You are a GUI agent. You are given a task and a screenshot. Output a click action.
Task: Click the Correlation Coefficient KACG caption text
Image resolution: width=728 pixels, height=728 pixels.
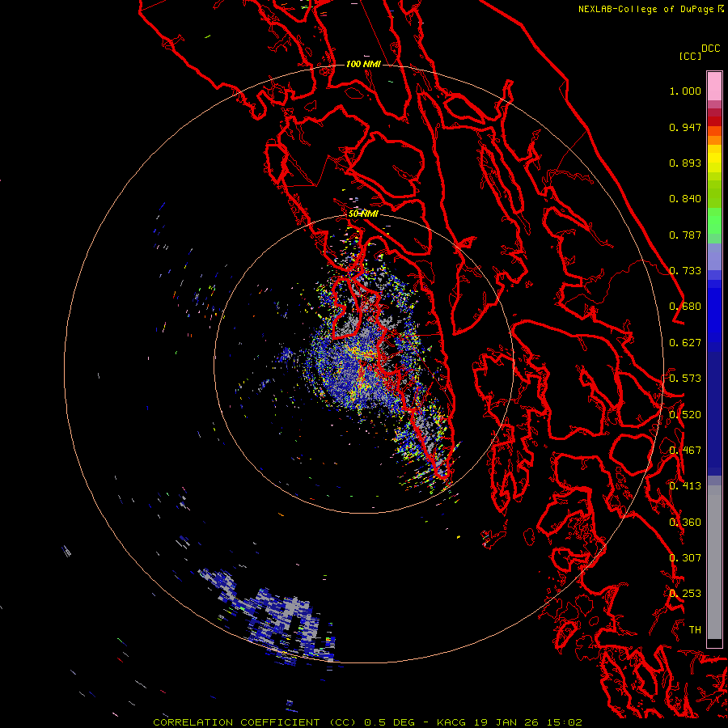[367, 722]
